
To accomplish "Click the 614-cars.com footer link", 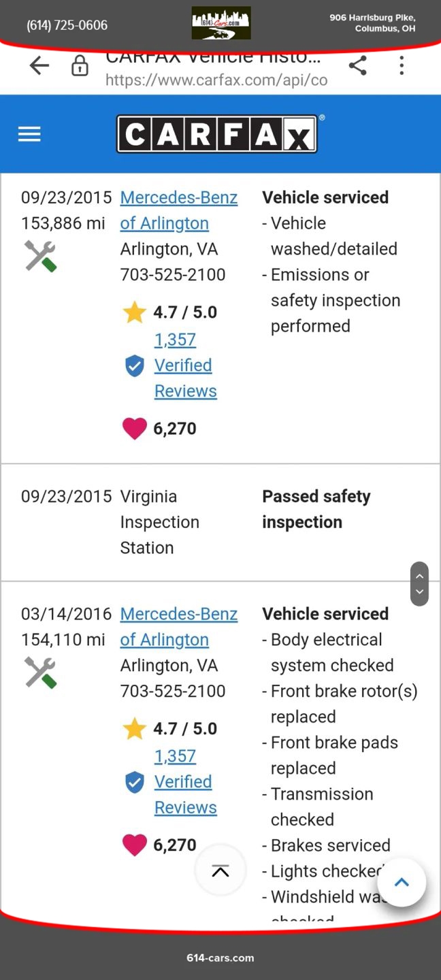I will pyautogui.click(x=220, y=958).
